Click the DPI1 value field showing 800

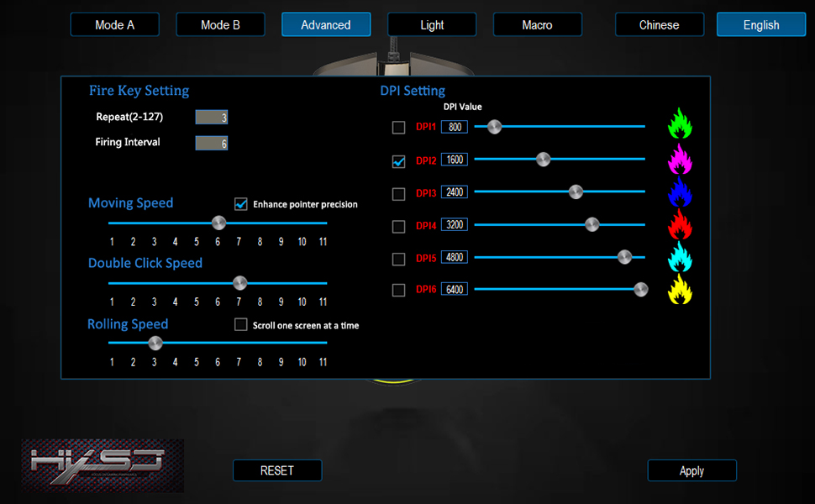click(x=455, y=127)
